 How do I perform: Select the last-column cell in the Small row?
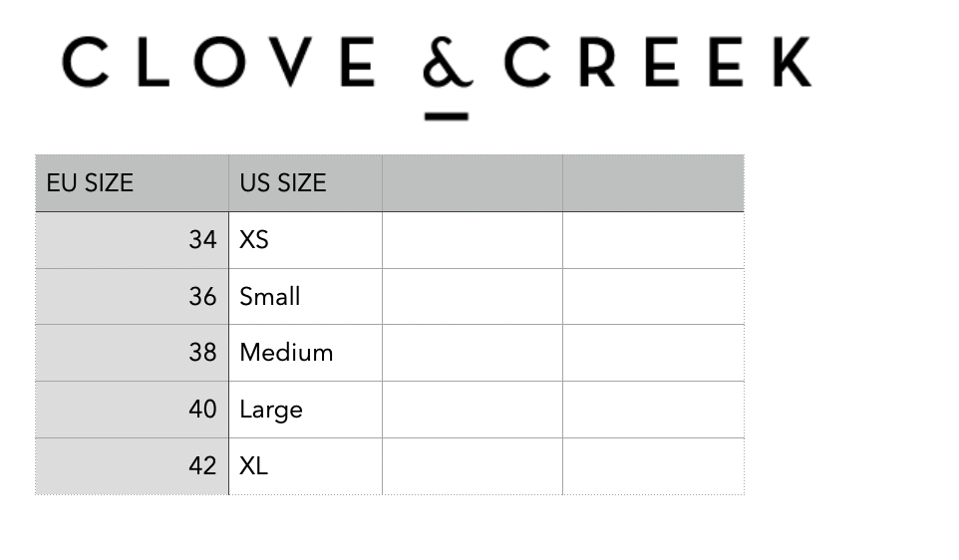tap(653, 297)
